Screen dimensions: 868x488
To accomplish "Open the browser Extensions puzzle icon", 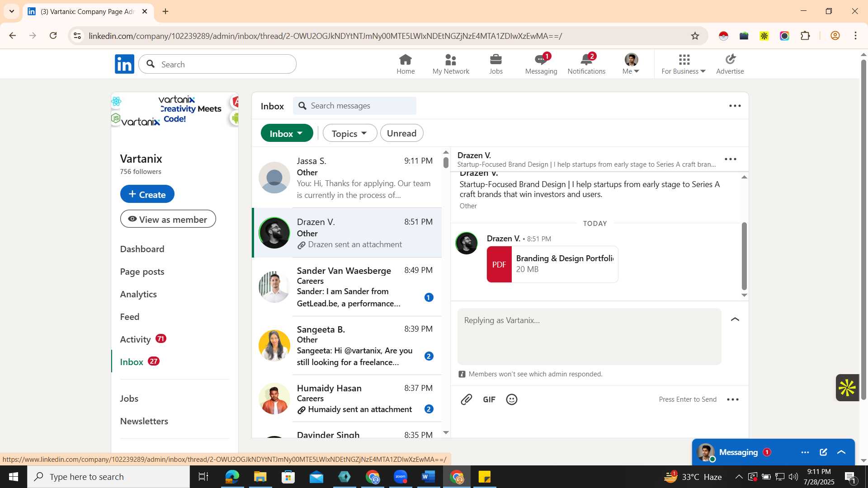I will pos(805,36).
